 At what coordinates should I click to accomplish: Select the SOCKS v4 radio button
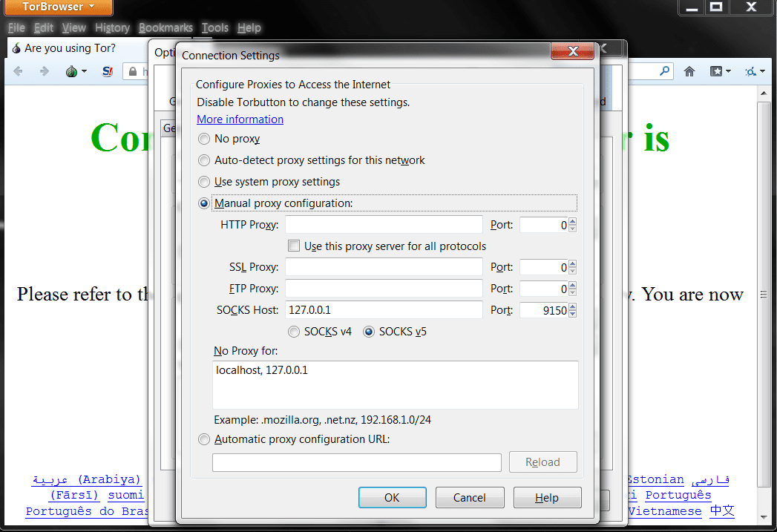[x=294, y=332]
